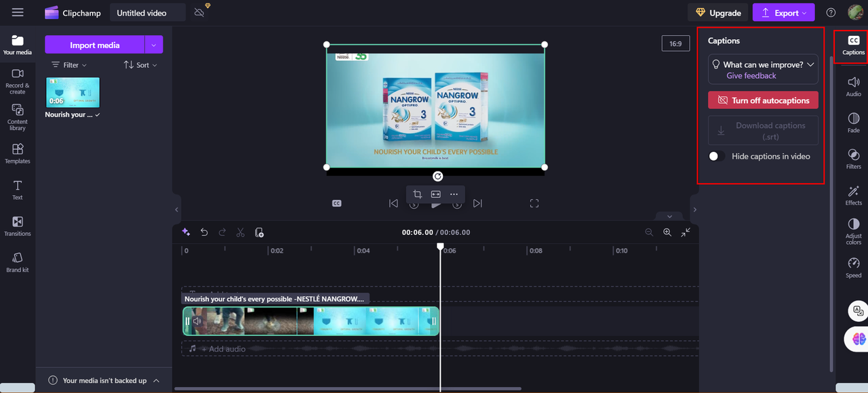Screen dimensions: 868x393
Task: Open the help question mark icon
Action: click(x=831, y=13)
